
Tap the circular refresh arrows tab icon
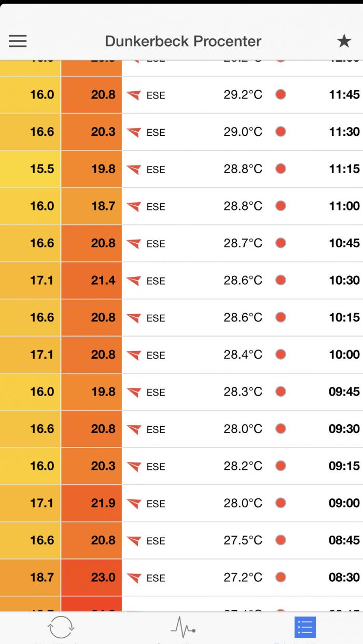coord(61,627)
